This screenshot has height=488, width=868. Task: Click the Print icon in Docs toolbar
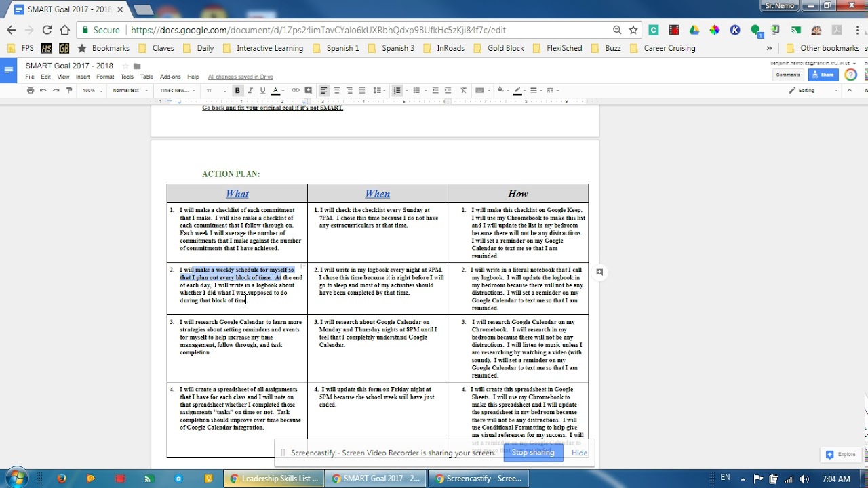30,90
